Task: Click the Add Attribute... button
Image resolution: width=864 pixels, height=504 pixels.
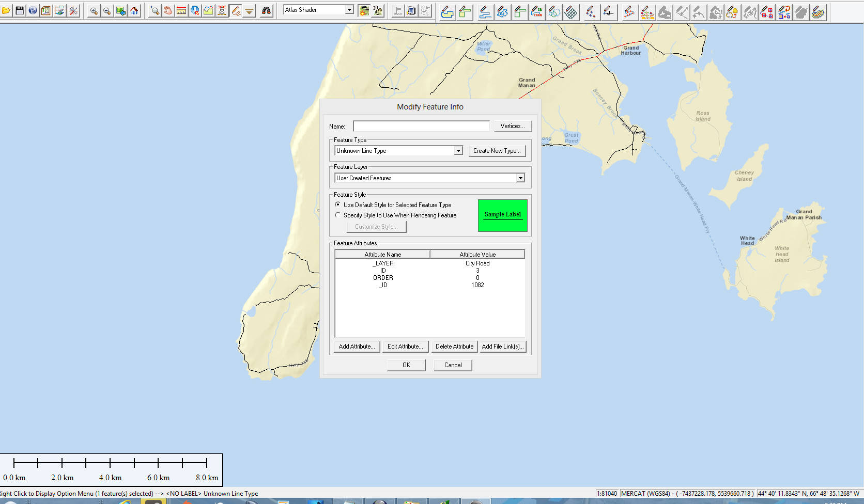Action: (x=357, y=346)
